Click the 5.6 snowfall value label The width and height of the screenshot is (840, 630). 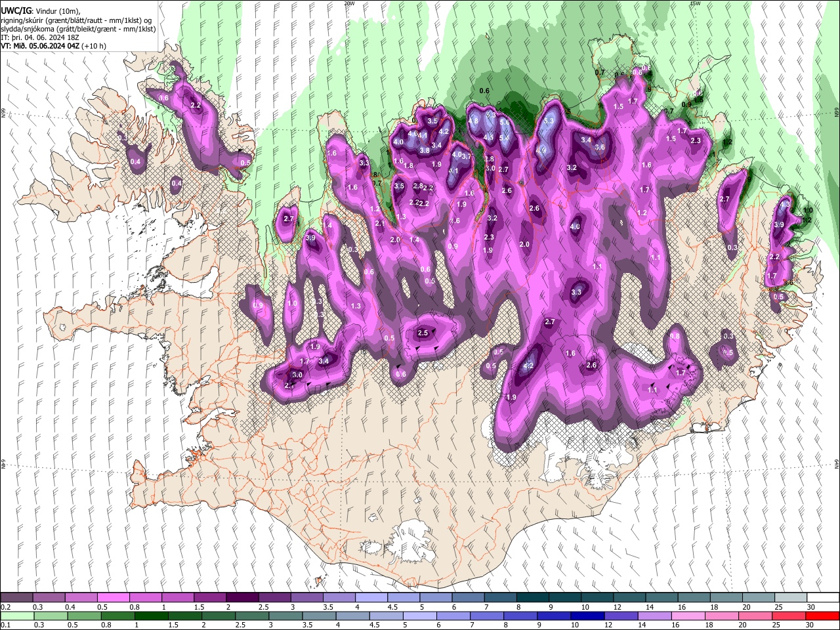tap(505, 121)
